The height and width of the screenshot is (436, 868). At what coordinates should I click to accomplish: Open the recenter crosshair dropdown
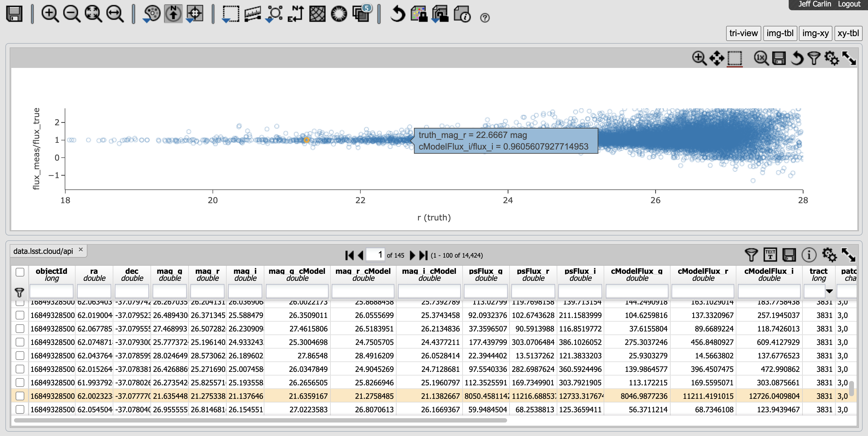click(x=195, y=14)
